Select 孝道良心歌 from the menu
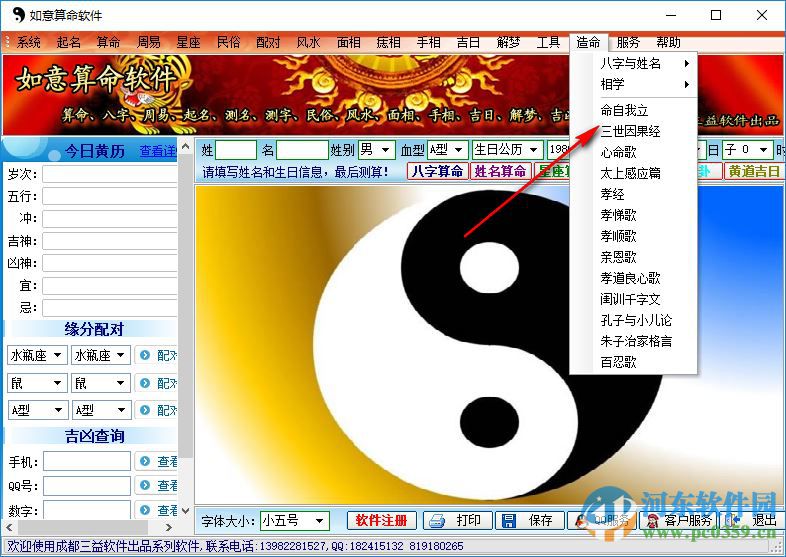786x557 pixels. [x=634, y=278]
